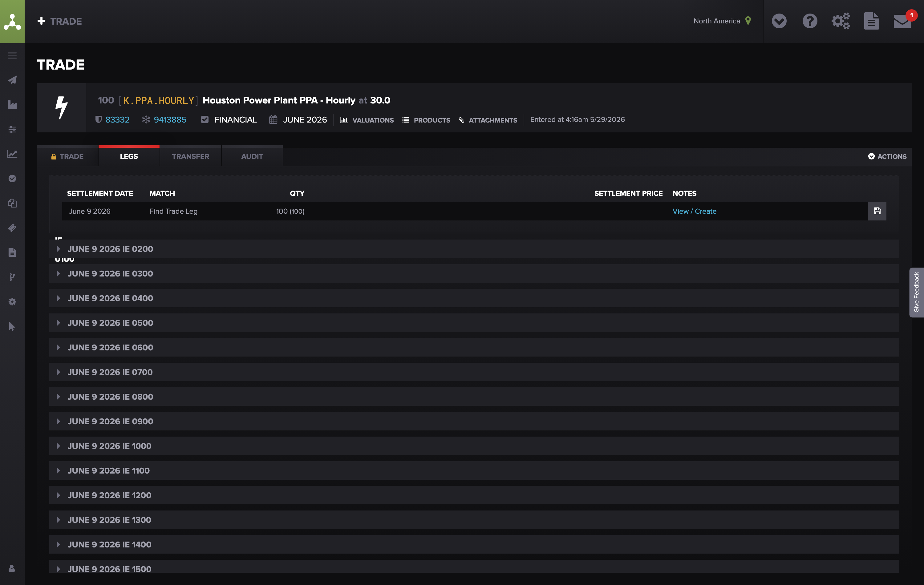Image resolution: width=924 pixels, height=585 pixels.
Task: Click the lightning bolt power trade icon
Action: point(61,108)
